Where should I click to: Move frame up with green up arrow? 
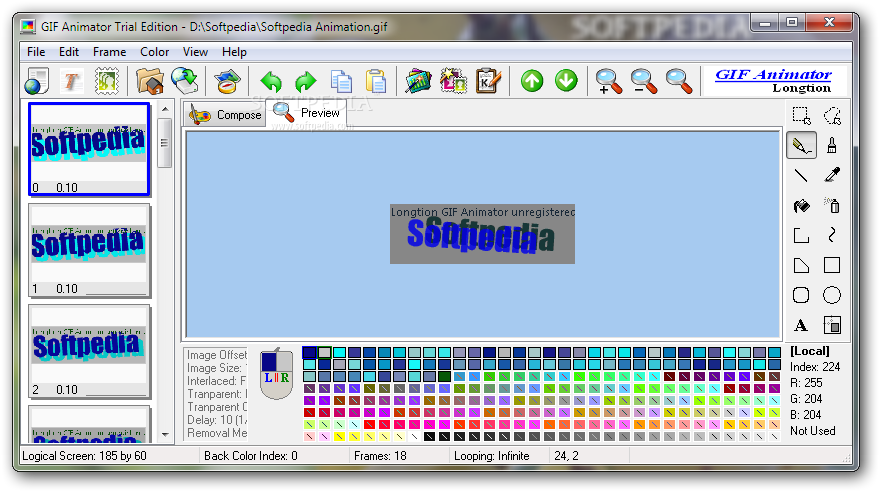pyautogui.click(x=532, y=81)
